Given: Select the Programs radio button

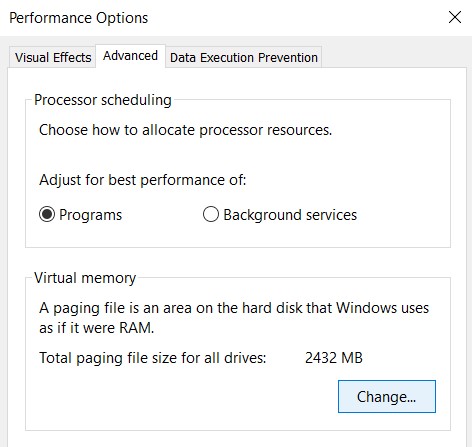Looking at the screenshot, I should point(47,214).
